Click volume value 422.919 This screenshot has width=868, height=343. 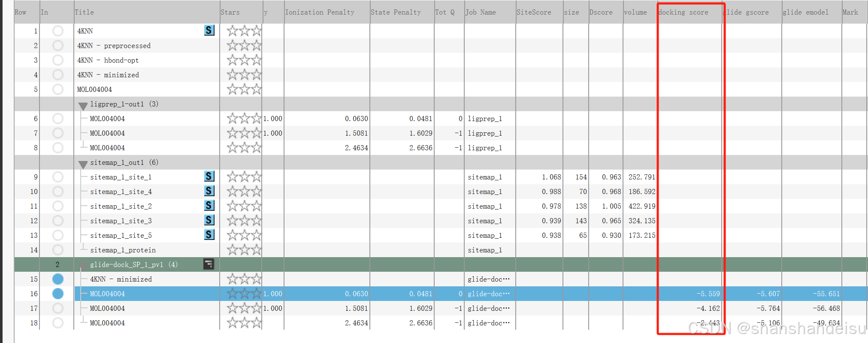[x=642, y=206]
